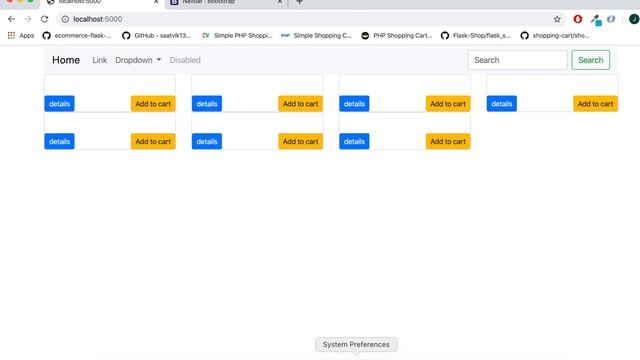Click details on second card, bottom row

[207, 141]
